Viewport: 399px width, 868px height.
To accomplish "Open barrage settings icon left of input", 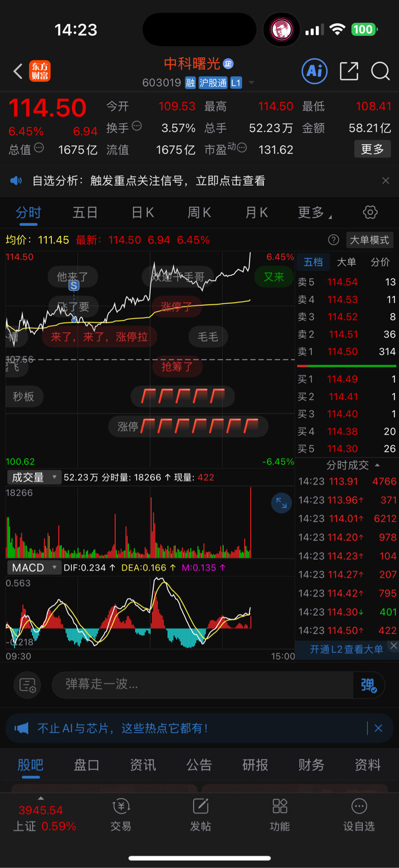I will 28,685.
